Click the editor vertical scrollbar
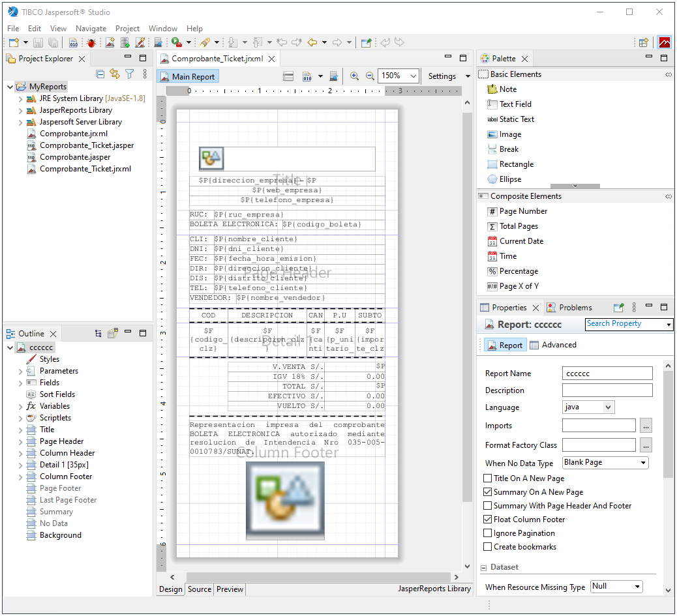 coord(467,307)
